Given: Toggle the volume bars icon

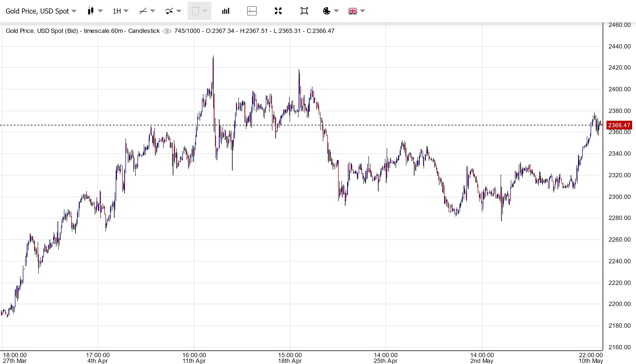Looking at the screenshot, I should 226,11.
